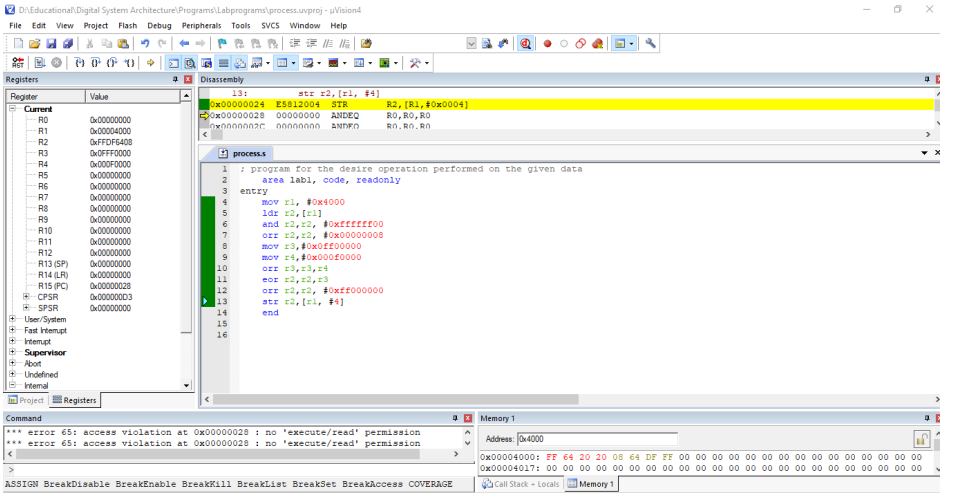
Task: Open Analysis windows dropdown arrow
Action: (x=344, y=63)
